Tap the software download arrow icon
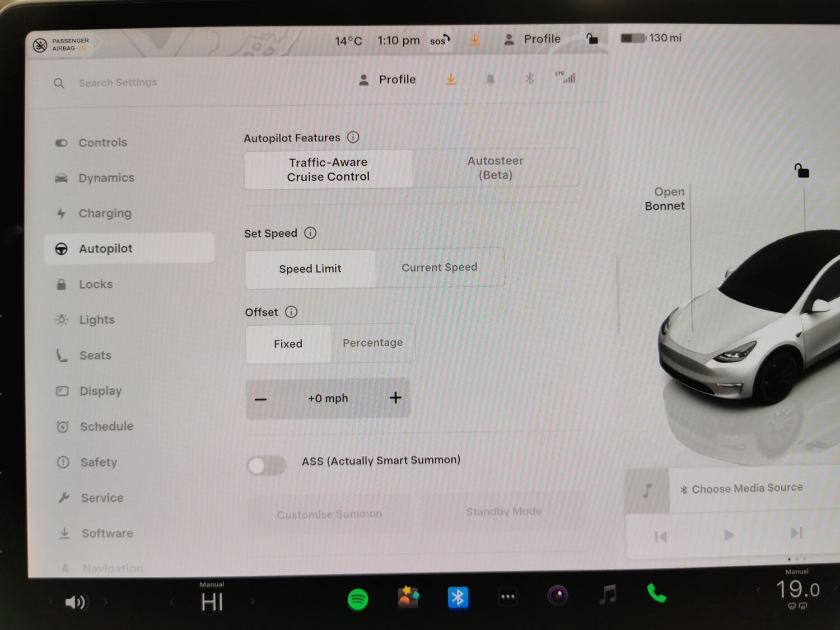 click(451, 79)
